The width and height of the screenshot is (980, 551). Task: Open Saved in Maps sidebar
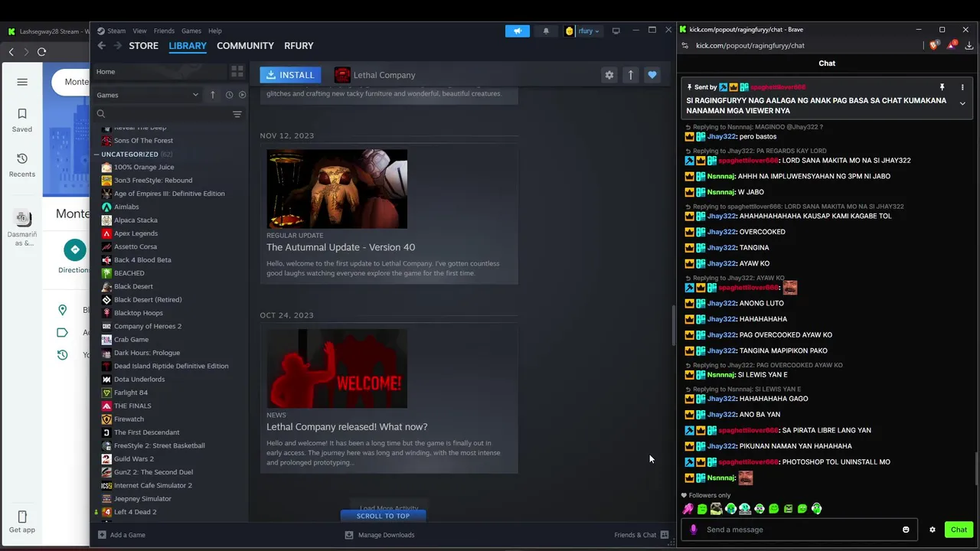pyautogui.click(x=22, y=120)
